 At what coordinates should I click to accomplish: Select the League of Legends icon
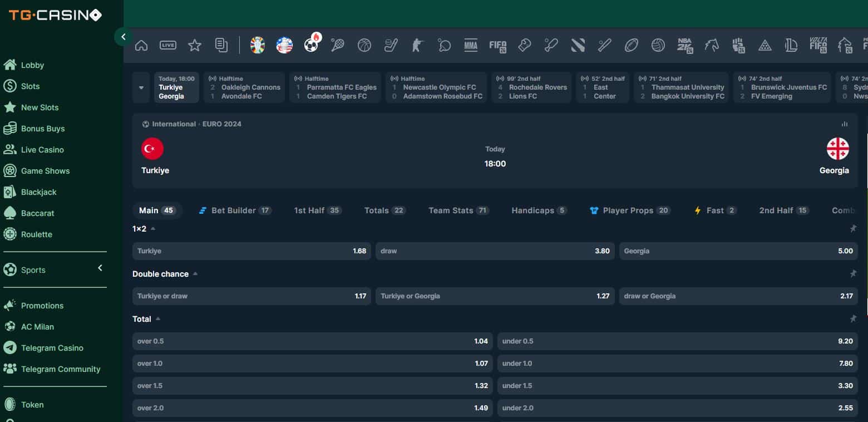point(791,45)
